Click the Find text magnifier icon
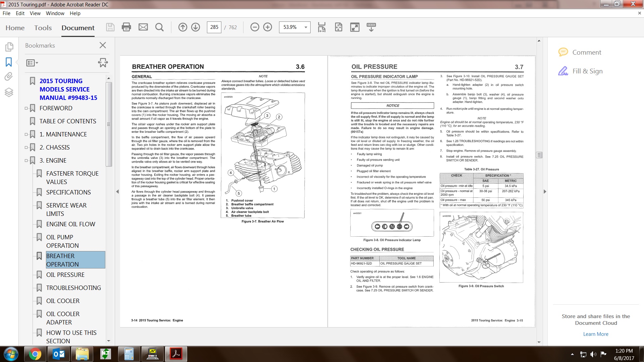Screen dimensions: 644x362 [x=160, y=27]
